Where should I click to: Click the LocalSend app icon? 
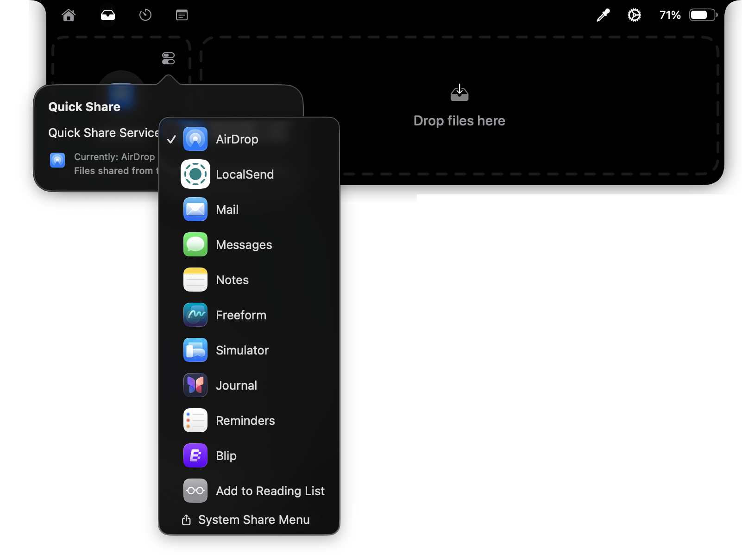tap(195, 174)
